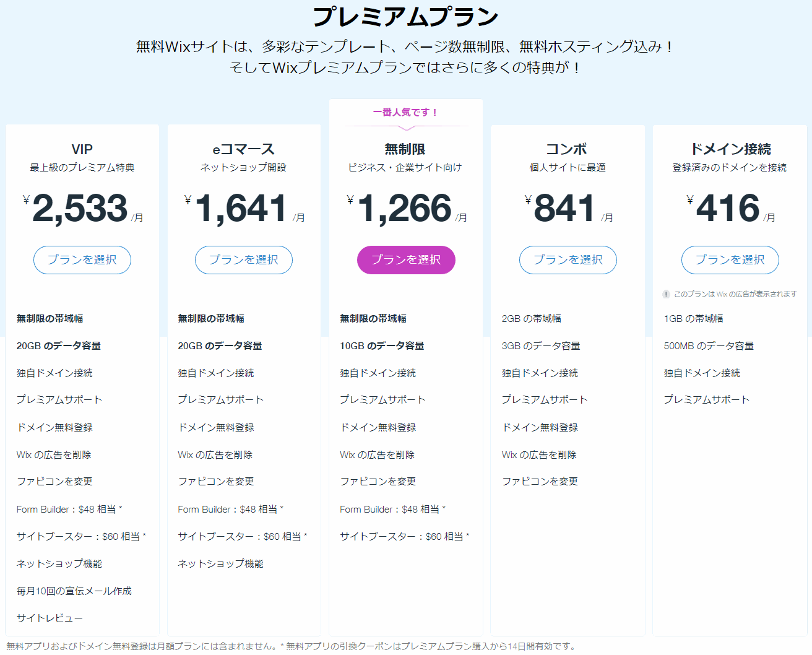This screenshot has height=655, width=812.
Task: Click 無制限の帯域幅 in VIP plan
Action: (x=50, y=319)
